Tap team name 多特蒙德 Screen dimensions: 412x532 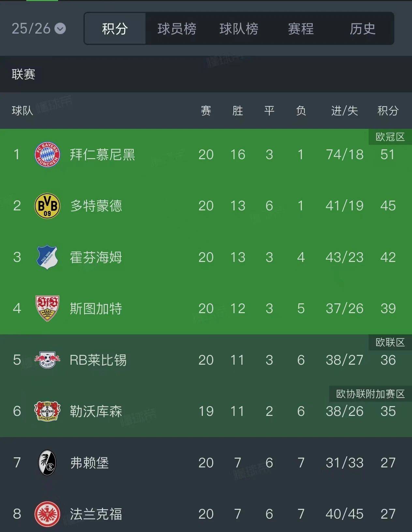(x=96, y=206)
